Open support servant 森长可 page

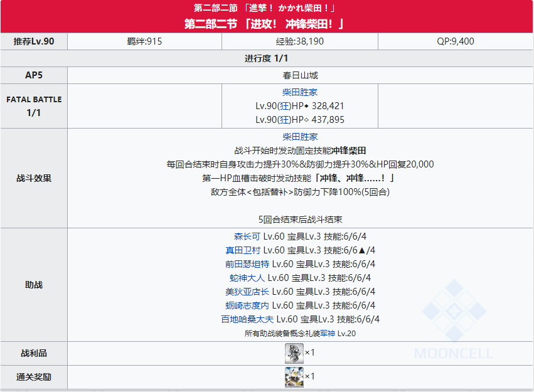pos(247,236)
